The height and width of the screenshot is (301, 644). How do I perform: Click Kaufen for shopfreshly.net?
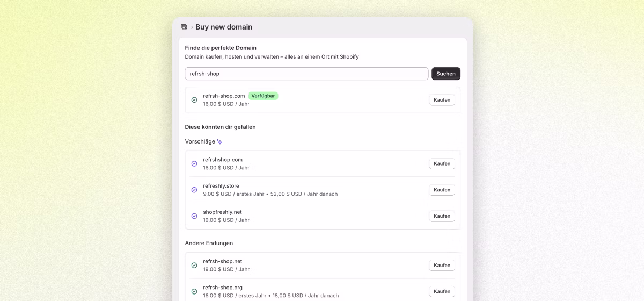pyautogui.click(x=442, y=216)
